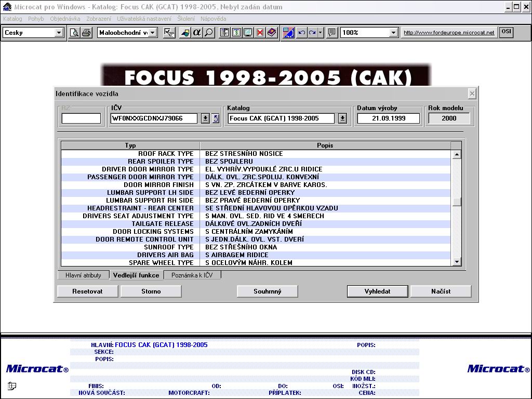Switch to the Hlavní atributy tab
Screen dimensions: 532x399
[x=83, y=275]
